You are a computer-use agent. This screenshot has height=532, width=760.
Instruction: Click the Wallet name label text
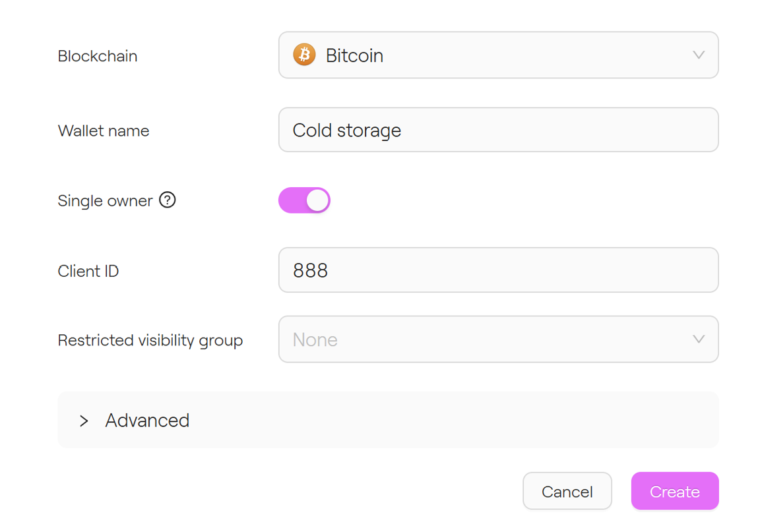(104, 131)
